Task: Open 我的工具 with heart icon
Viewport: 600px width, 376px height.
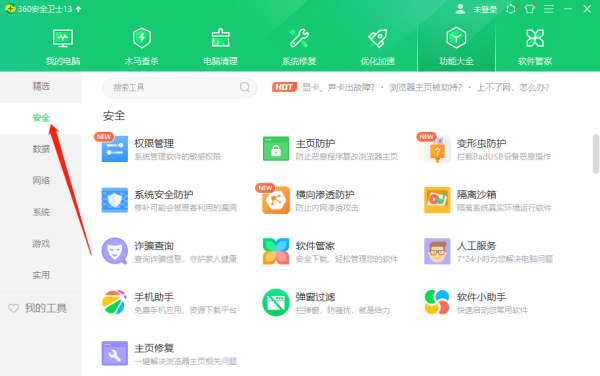Action: coord(38,308)
